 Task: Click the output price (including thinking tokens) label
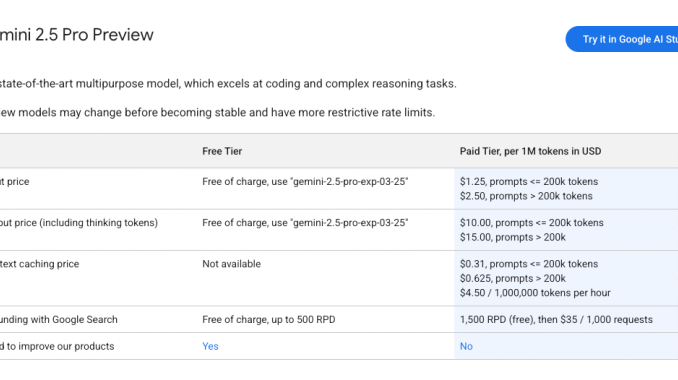coord(79,223)
